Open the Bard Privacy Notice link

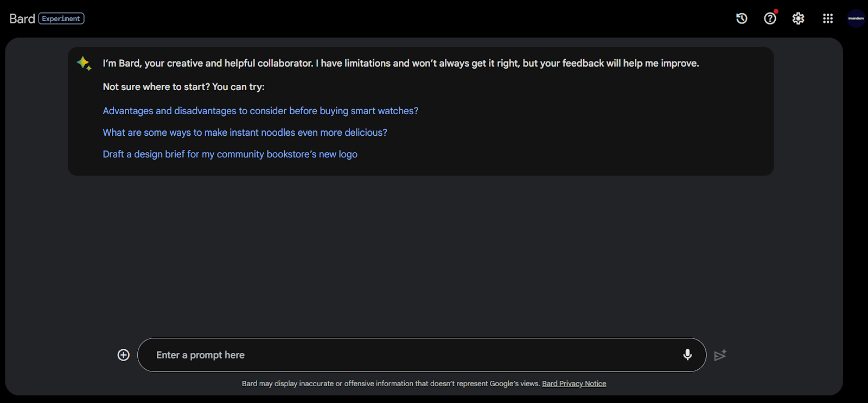click(574, 383)
